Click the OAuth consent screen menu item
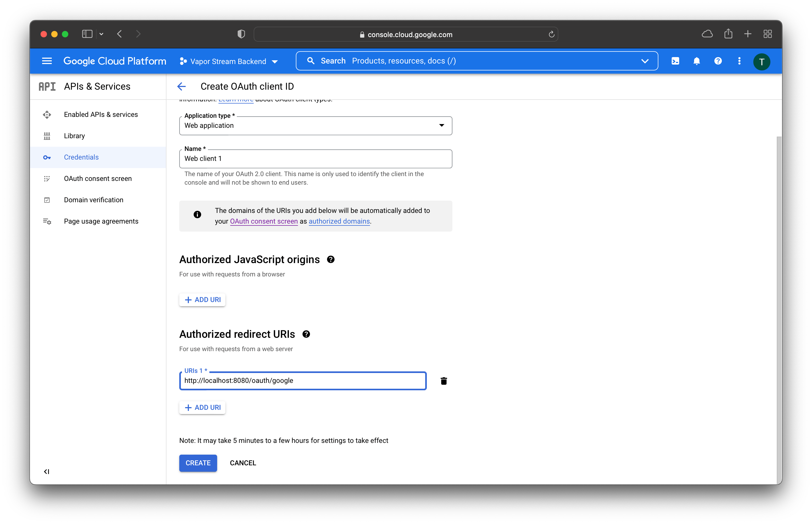812x524 pixels. [x=98, y=178]
